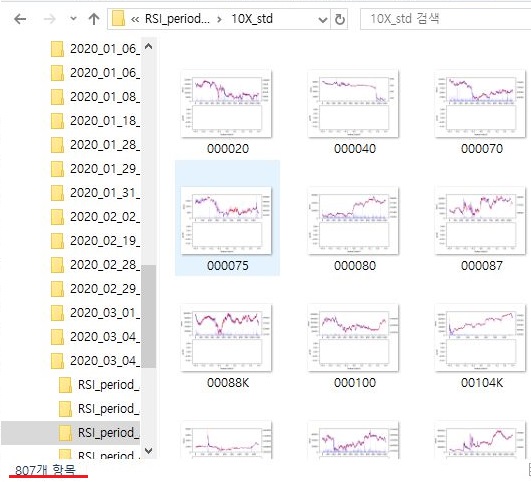Click the 2020_02_02_ folder icon
This screenshot has height=482, width=531.
click(57, 217)
